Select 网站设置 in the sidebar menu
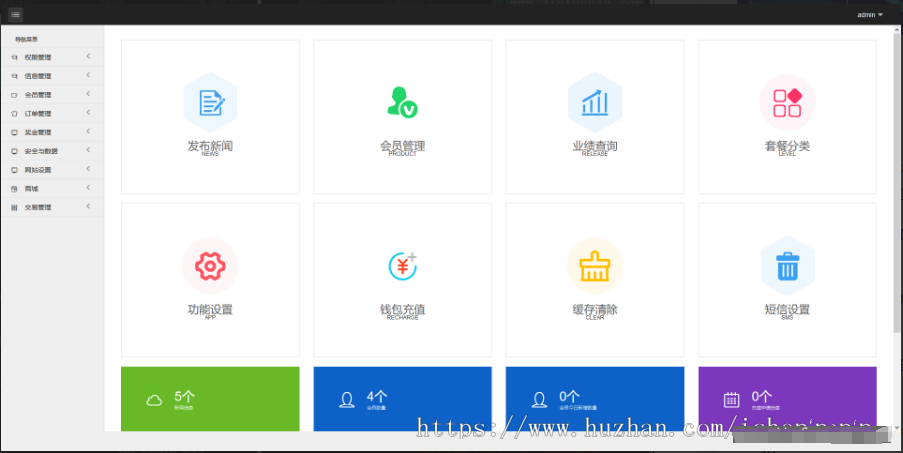The image size is (903, 453). tap(38, 170)
